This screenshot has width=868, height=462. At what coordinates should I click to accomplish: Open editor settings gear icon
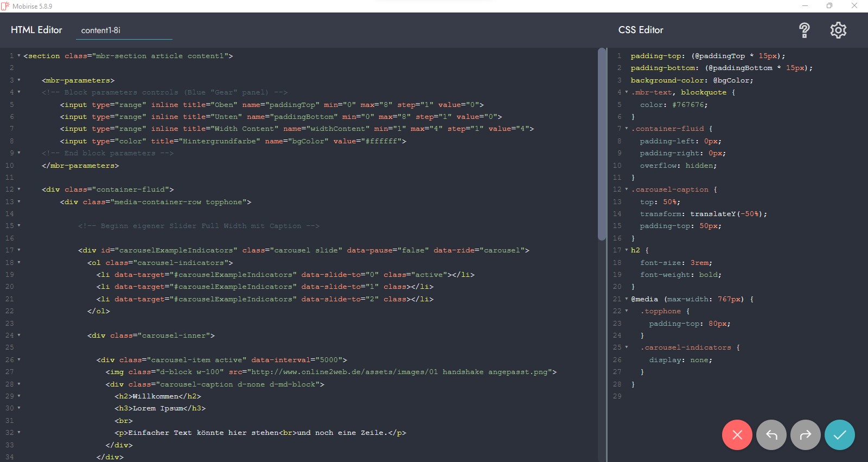point(838,30)
